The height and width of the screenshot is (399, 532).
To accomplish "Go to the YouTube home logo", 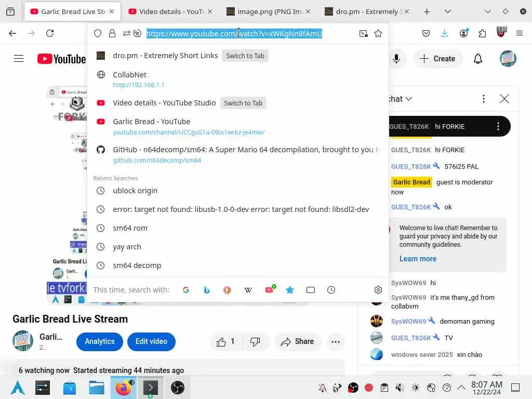I will point(61,59).
